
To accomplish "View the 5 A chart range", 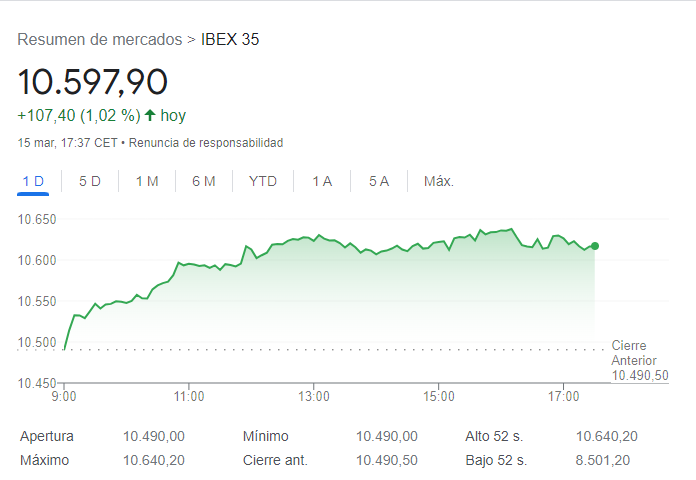I will tap(378, 181).
